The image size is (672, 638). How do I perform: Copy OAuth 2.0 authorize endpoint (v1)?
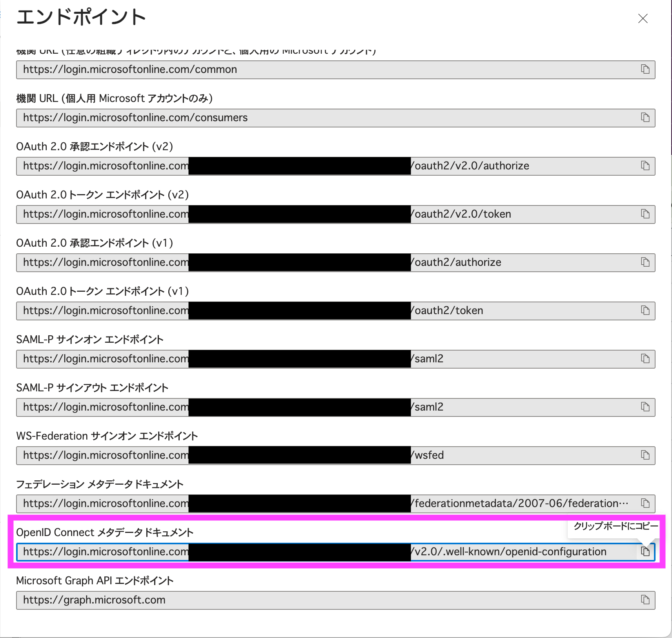pos(645,262)
